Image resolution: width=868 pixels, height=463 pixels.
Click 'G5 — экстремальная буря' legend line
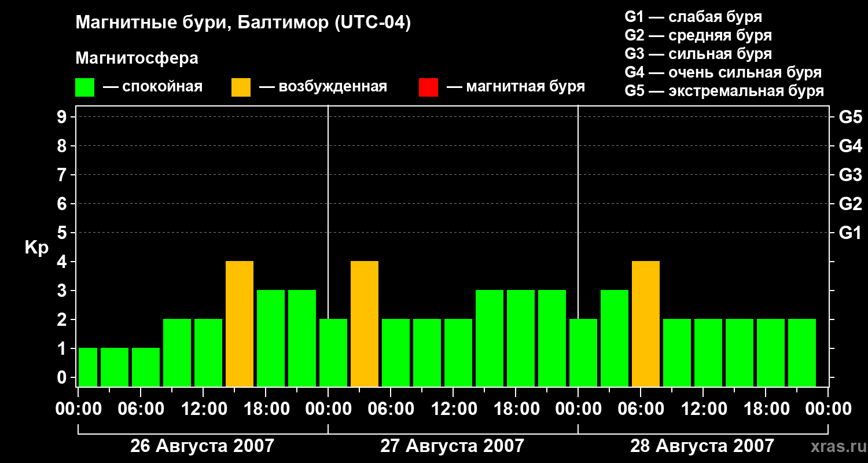pyautogui.click(x=724, y=91)
